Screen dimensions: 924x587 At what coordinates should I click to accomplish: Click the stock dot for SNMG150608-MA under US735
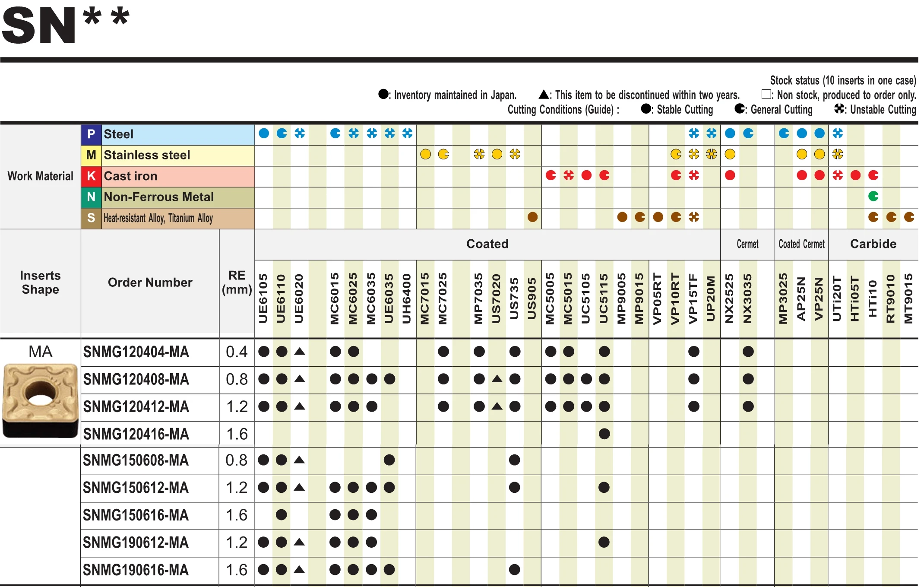[x=514, y=460]
